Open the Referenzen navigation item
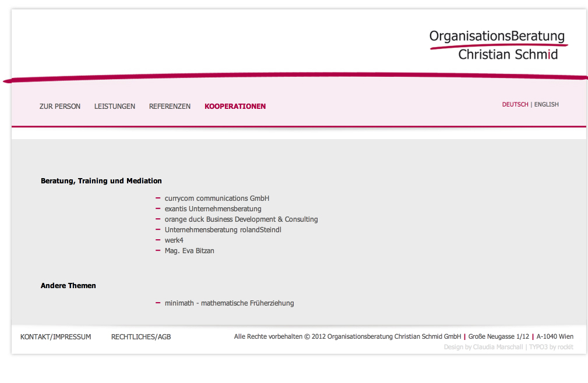 [170, 107]
